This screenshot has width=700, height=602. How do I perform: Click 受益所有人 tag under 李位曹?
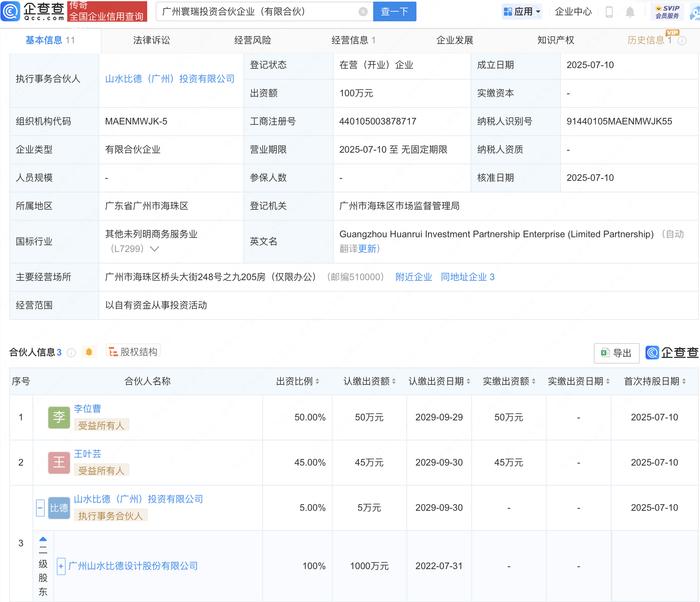click(x=101, y=426)
